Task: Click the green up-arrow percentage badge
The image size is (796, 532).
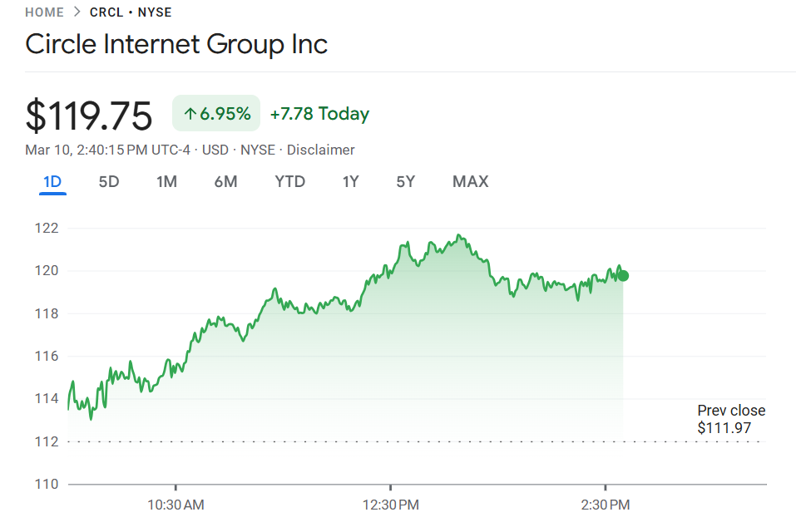Action: [x=216, y=114]
